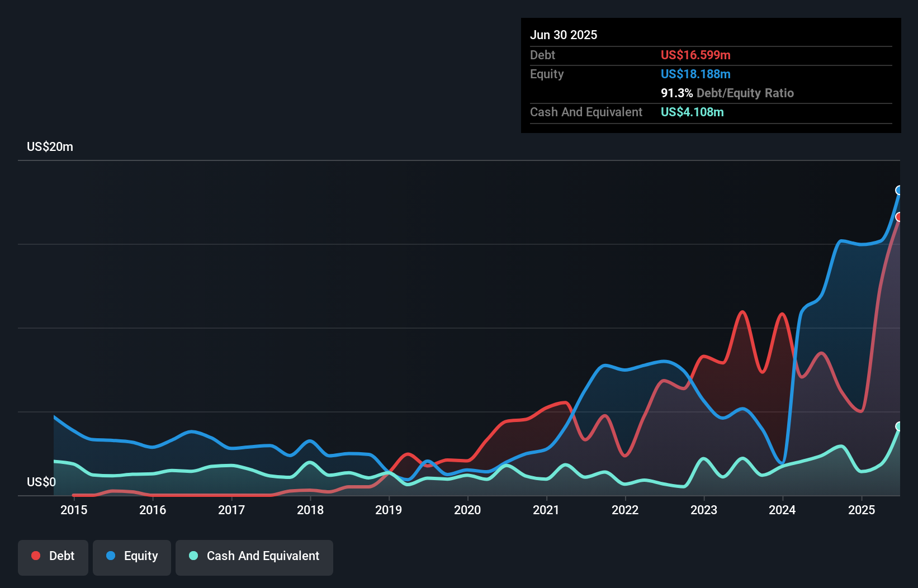Click the red dot in Debt legend
918x588 pixels.
click(x=36, y=556)
